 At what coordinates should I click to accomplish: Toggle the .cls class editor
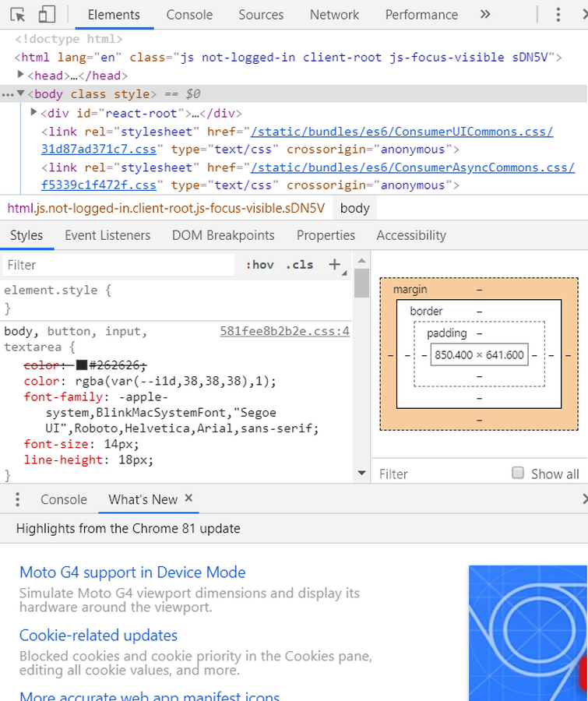click(300, 265)
